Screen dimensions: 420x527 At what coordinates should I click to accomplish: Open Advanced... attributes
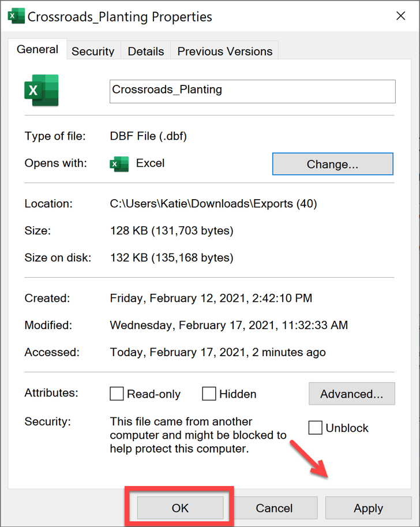point(352,394)
